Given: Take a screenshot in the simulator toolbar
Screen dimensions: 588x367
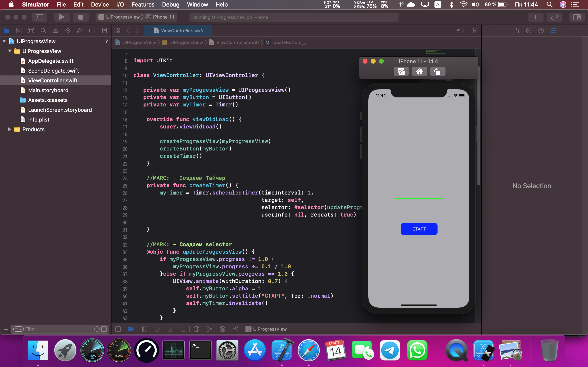Looking at the screenshot, I should [401, 72].
